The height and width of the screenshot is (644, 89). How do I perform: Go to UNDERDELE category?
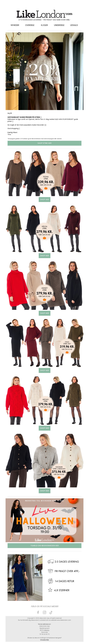pos(59,25)
